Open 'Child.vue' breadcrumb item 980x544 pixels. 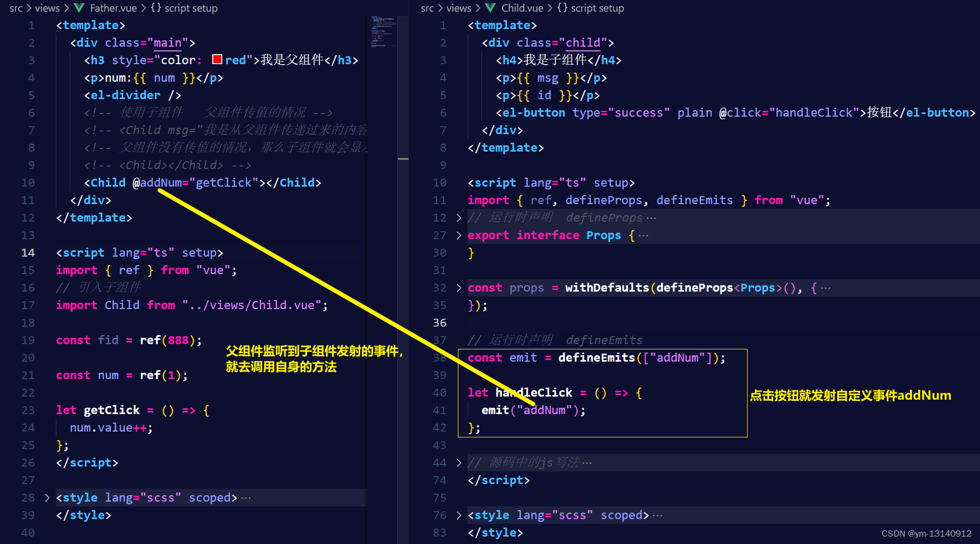pos(522,8)
